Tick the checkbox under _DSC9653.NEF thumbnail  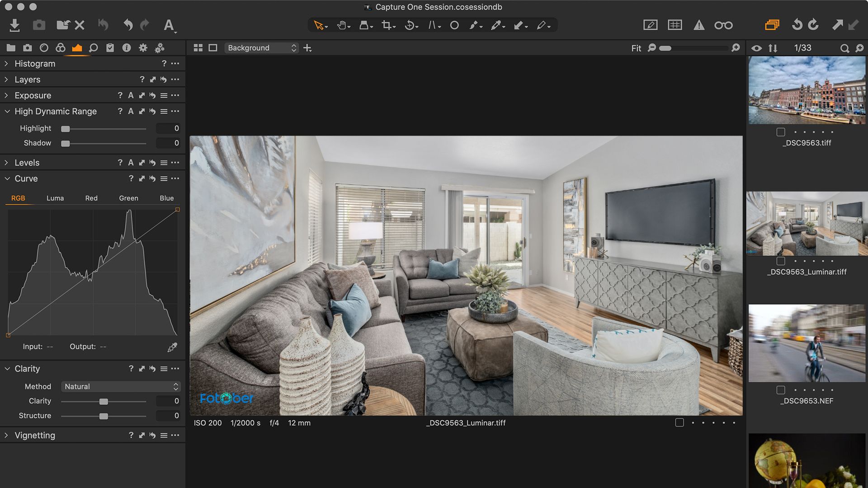point(781,390)
